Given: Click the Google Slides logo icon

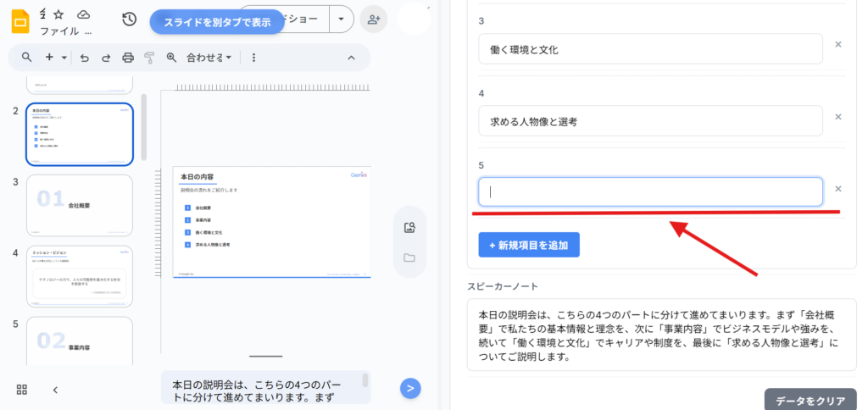Looking at the screenshot, I should pos(20,20).
